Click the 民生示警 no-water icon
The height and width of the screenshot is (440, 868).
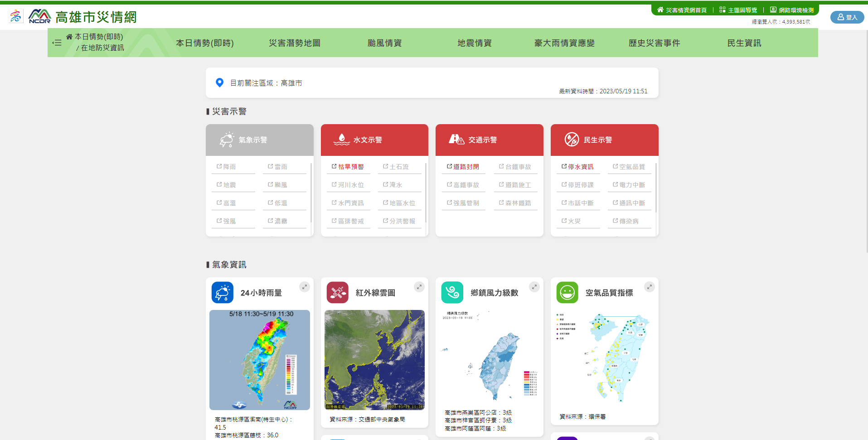click(x=572, y=140)
